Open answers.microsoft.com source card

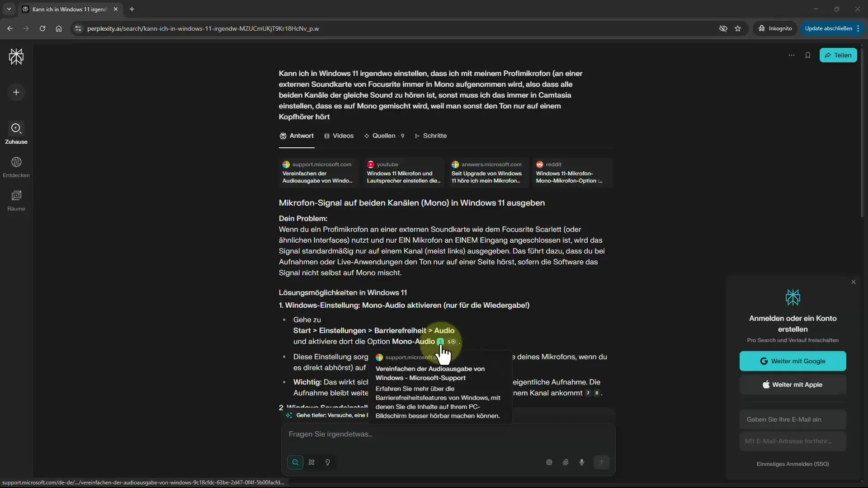point(488,172)
